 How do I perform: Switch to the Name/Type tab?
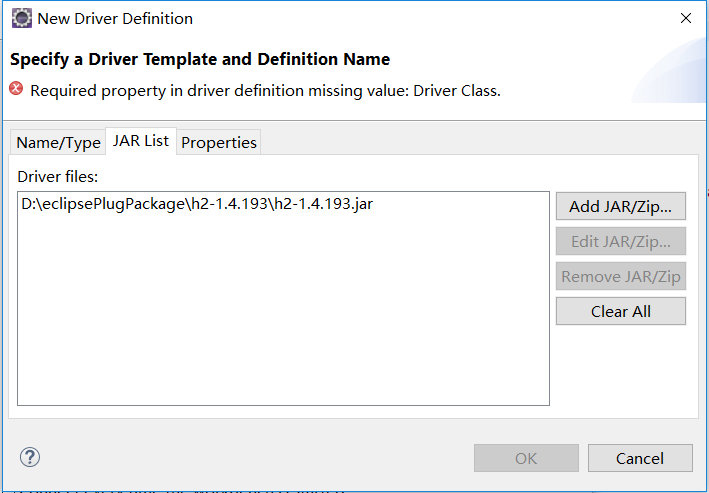click(x=58, y=142)
